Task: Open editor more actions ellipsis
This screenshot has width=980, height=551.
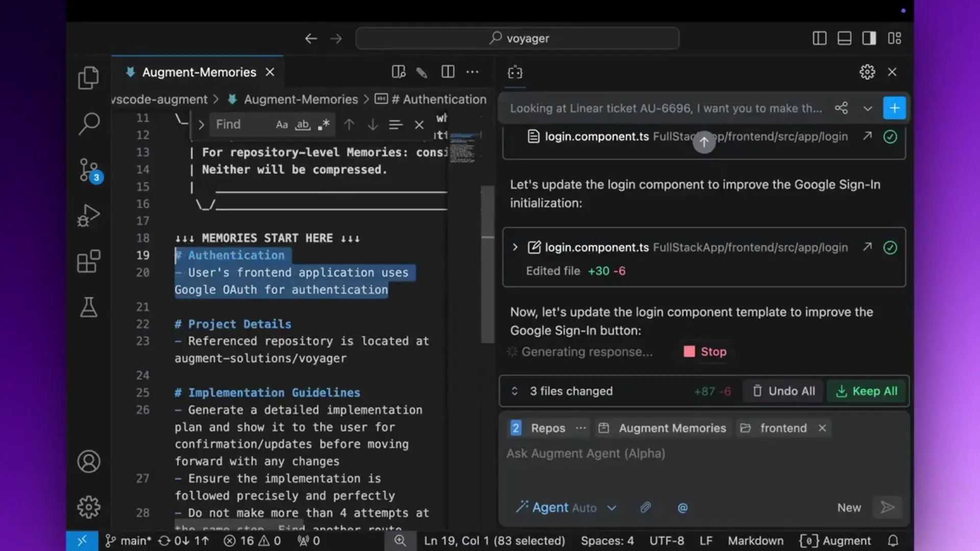Action: [x=472, y=72]
